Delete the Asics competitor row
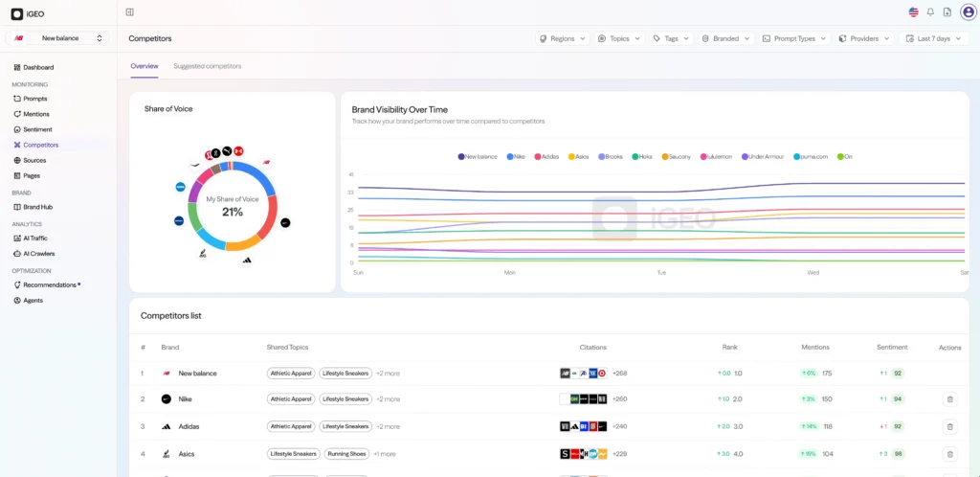980x477 pixels. tap(949, 455)
